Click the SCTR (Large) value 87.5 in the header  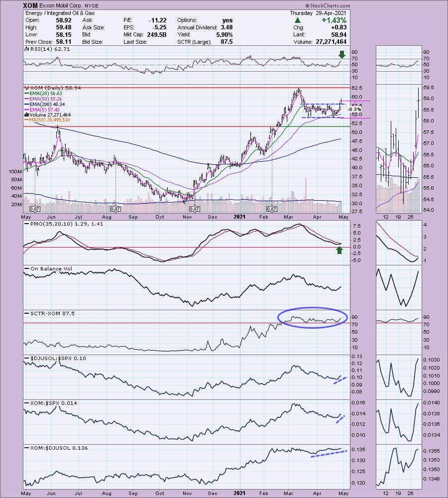pyautogui.click(x=226, y=42)
